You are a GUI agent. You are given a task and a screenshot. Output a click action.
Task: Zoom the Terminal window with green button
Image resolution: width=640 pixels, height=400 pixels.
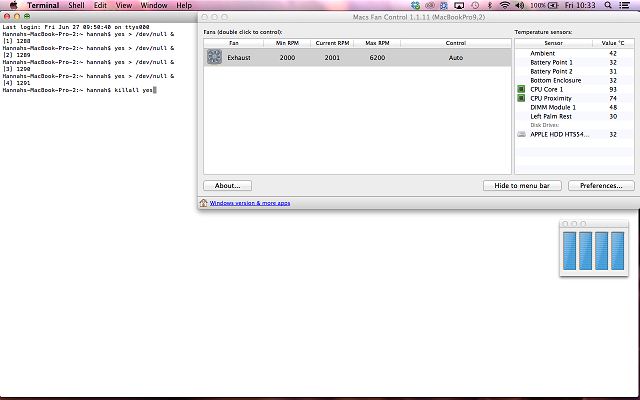point(27,16)
